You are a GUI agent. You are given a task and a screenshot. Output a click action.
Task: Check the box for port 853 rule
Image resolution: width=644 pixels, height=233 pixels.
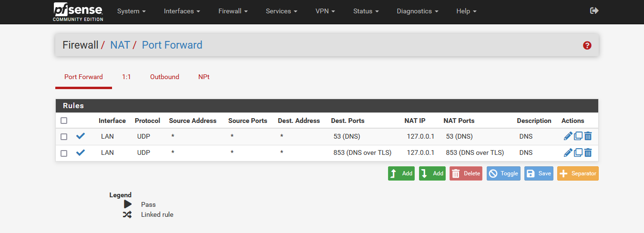pyautogui.click(x=64, y=153)
